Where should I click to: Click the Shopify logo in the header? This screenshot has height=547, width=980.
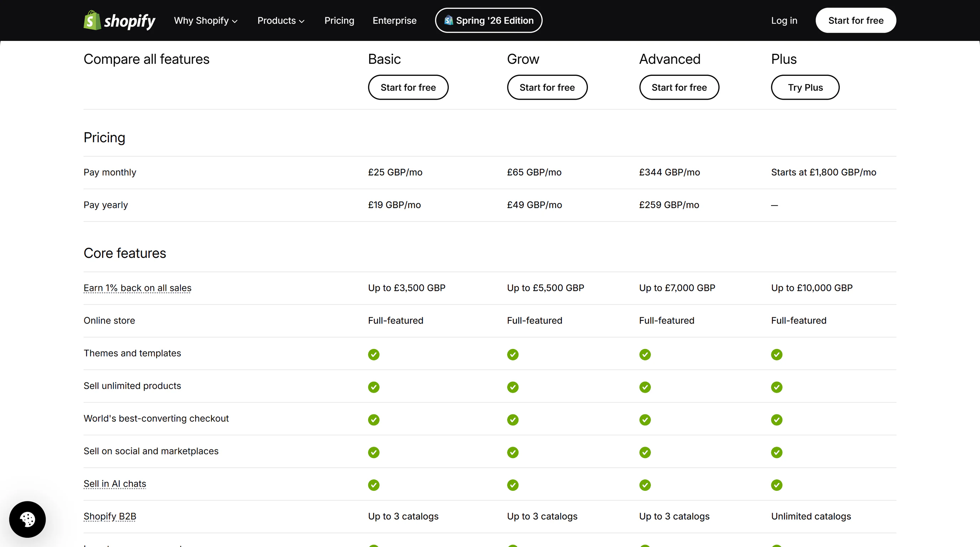[x=119, y=21]
